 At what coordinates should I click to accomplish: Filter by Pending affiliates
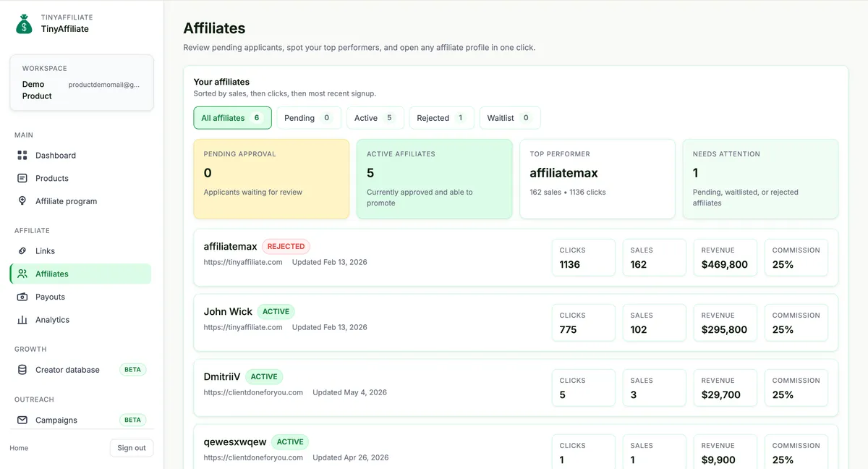tap(309, 118)
